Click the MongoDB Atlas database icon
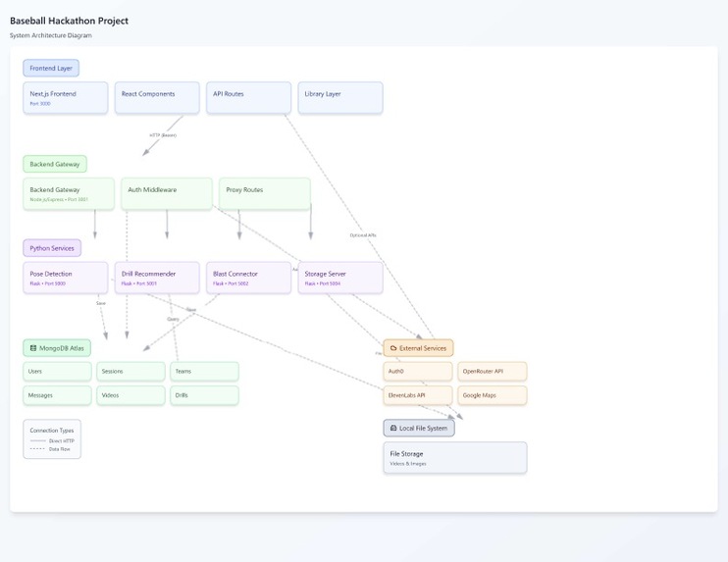This screenshot has height=562, width=728. click(33, 348)
